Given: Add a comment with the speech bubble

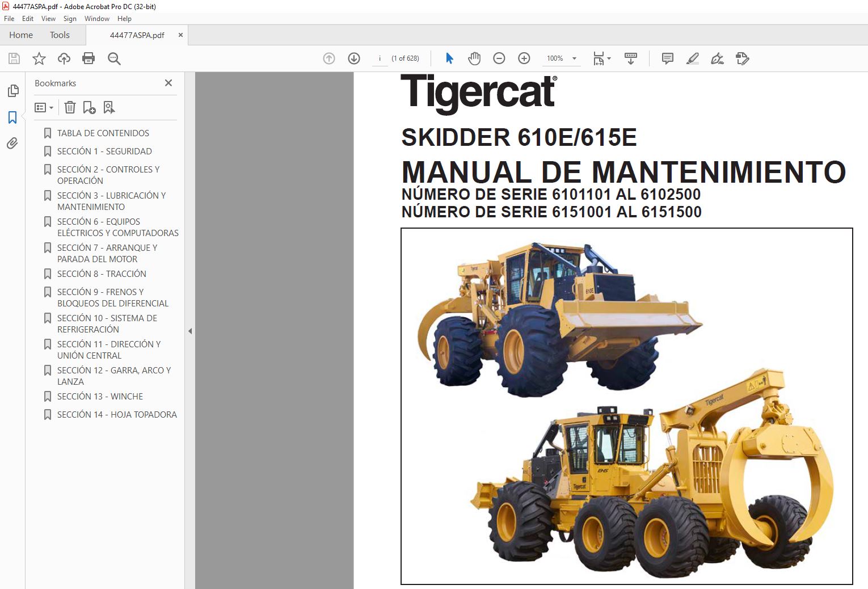Looking at the screenshot, I should coord(668,58).
